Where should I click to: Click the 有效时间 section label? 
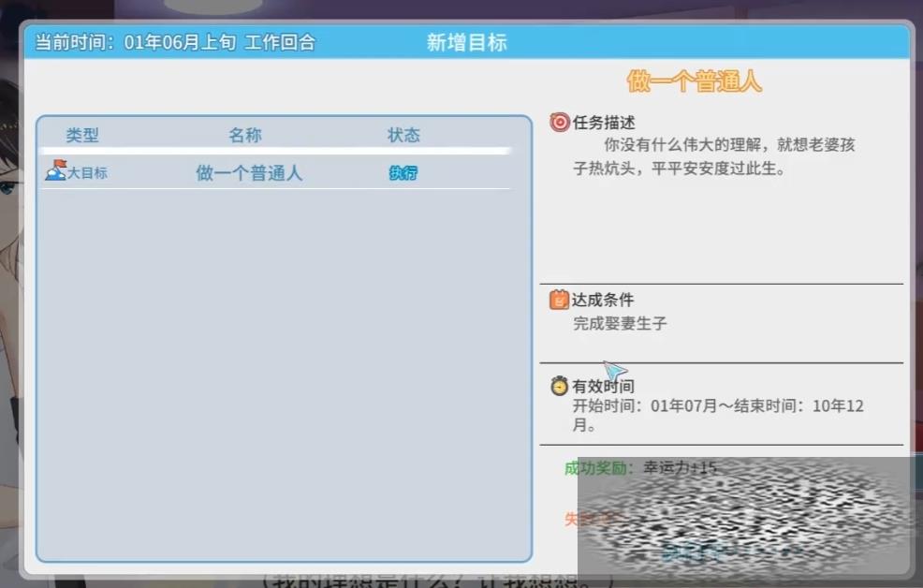604,386
